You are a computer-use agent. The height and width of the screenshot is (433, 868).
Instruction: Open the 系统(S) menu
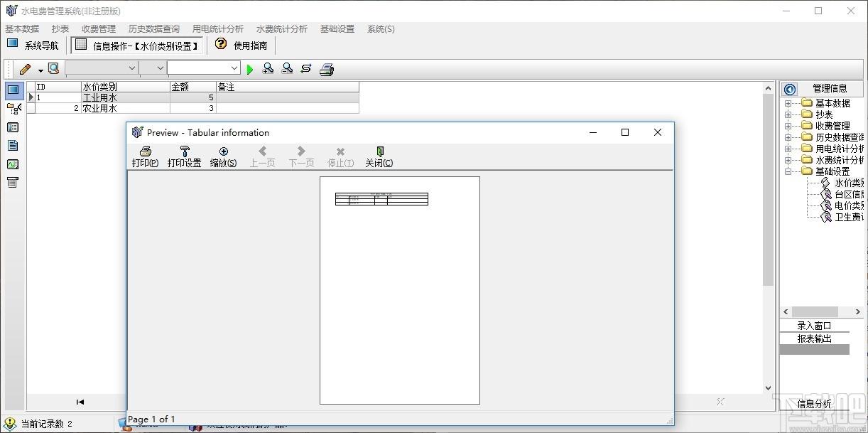click(381, 29)
